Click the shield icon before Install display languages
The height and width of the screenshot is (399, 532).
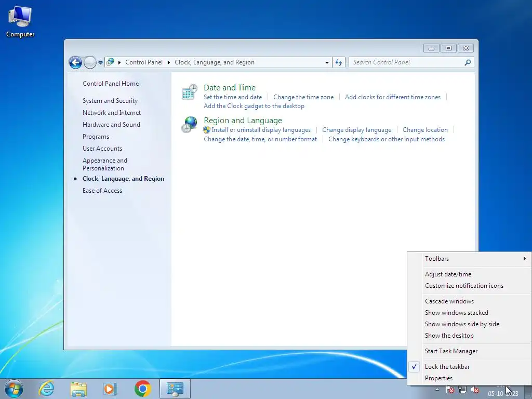click(207, 130)
